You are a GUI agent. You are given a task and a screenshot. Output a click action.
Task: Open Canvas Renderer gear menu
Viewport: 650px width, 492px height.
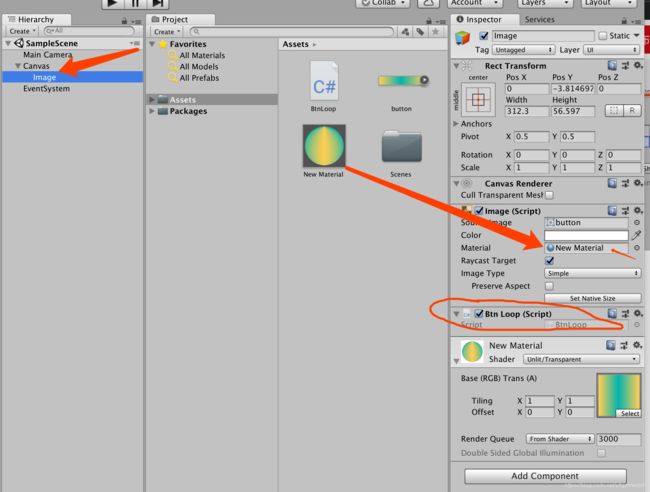pos(638,183)
